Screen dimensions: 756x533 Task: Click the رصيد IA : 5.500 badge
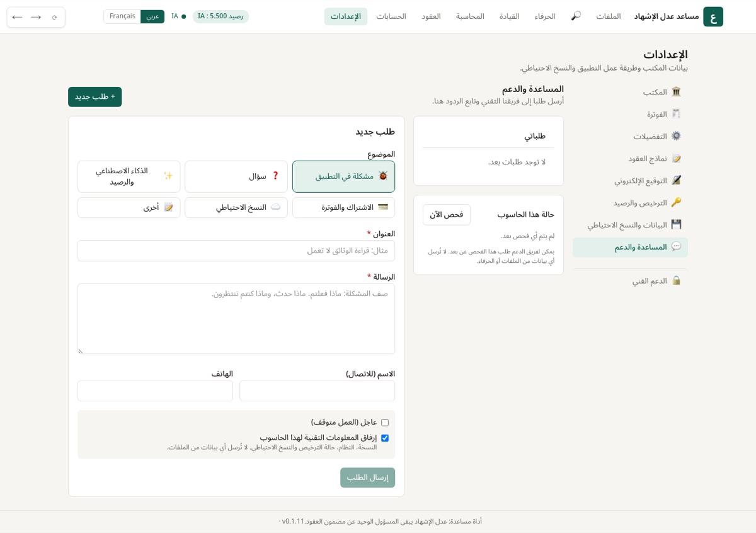(x=220, y=16)
